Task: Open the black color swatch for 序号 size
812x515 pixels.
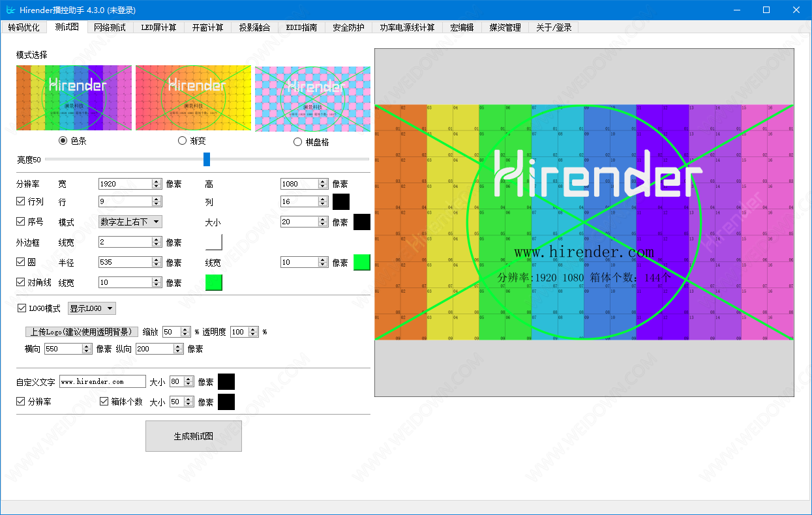Action: [x=362, y=222]
